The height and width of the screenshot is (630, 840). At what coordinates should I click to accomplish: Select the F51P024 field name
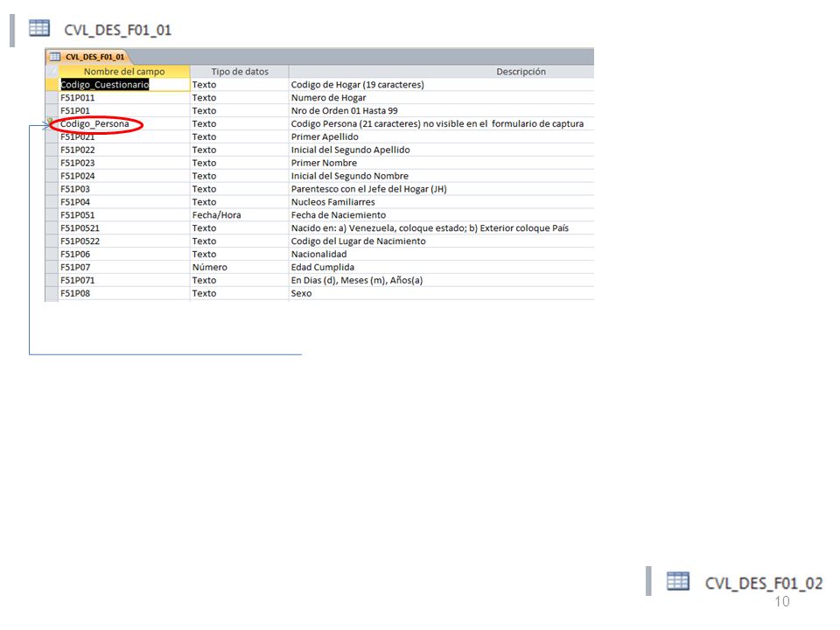78,176
